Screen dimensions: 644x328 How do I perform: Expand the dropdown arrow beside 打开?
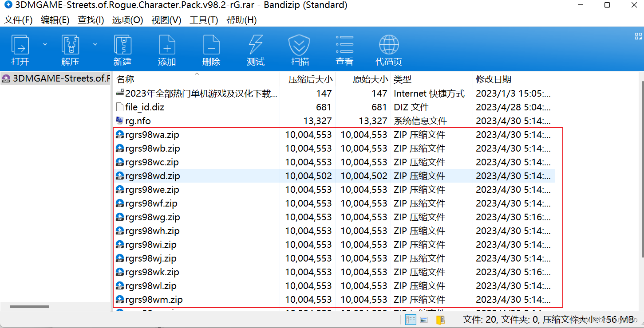tap(44, 44)
